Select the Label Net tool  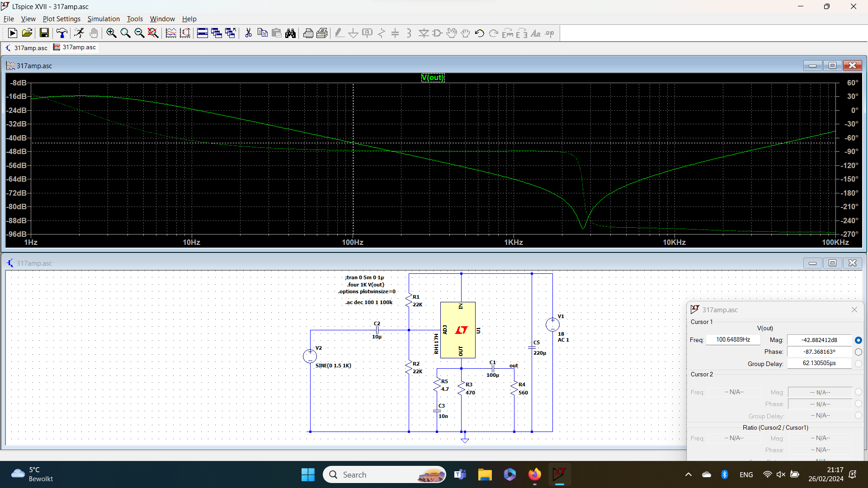(368, 33)
